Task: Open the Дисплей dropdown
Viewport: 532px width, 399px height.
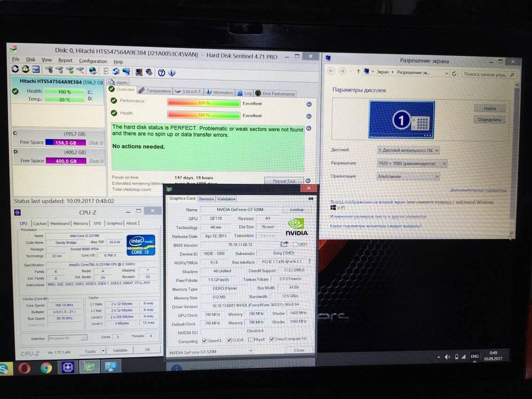Action: click(408, 150)
